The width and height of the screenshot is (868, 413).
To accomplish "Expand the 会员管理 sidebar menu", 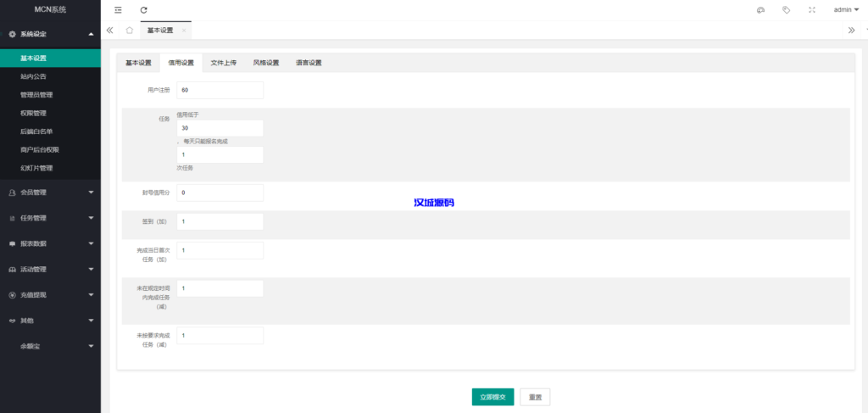I will pyautogui.click(x=50, y=193).
